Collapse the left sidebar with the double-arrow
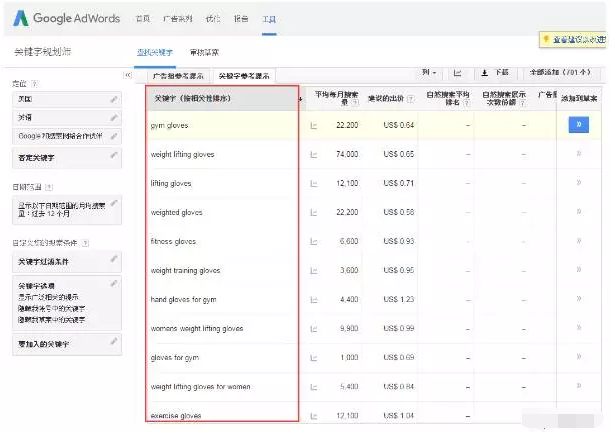The width and height of the screenshot is (611, 433). (x=128, y=75)
